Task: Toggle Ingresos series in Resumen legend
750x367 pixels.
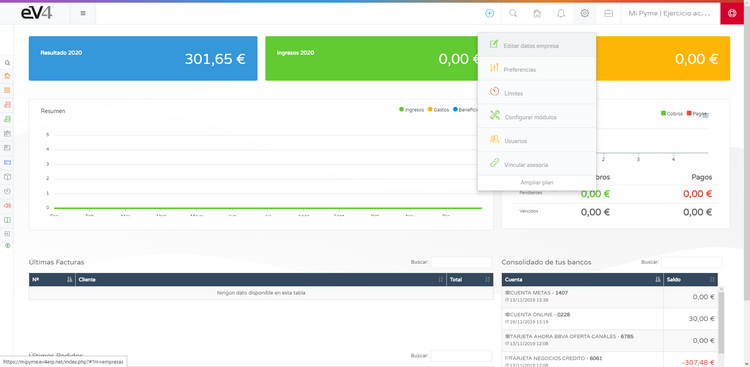Action: click(x=411, y=110)
